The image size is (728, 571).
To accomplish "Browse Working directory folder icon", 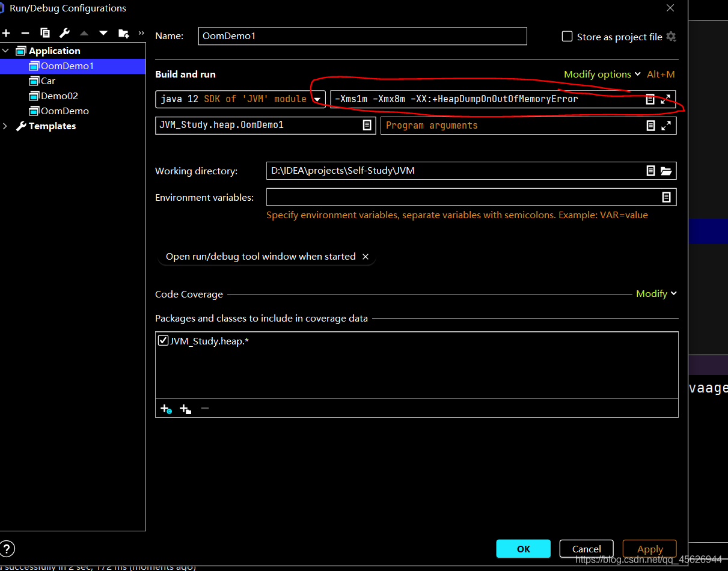I will tap(666, 171).
